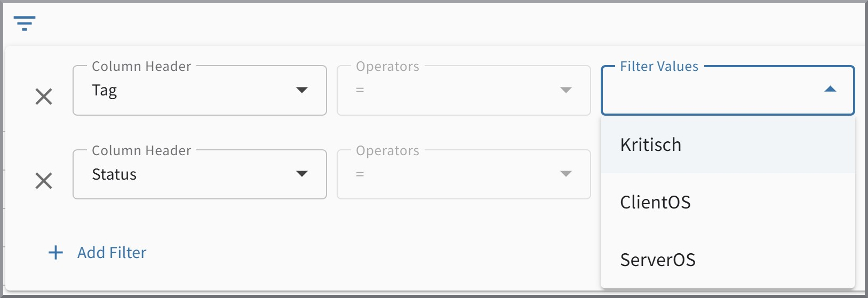Click inside the Filter Values input field
The width and height of the screenshot is (868, 298).
710,91
